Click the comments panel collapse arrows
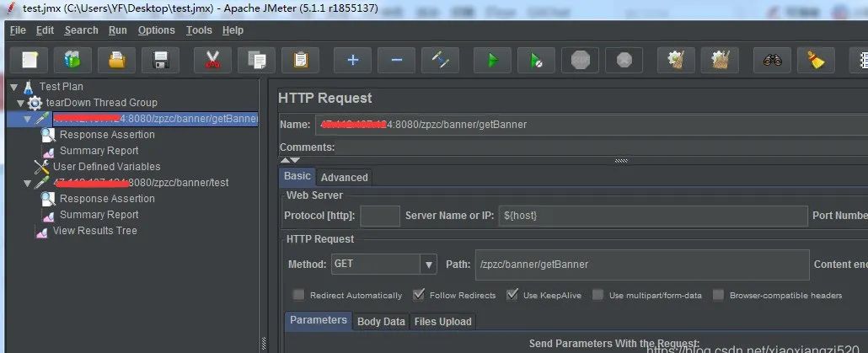This screenshot has height=353, width=868. (x=290, y=160)
